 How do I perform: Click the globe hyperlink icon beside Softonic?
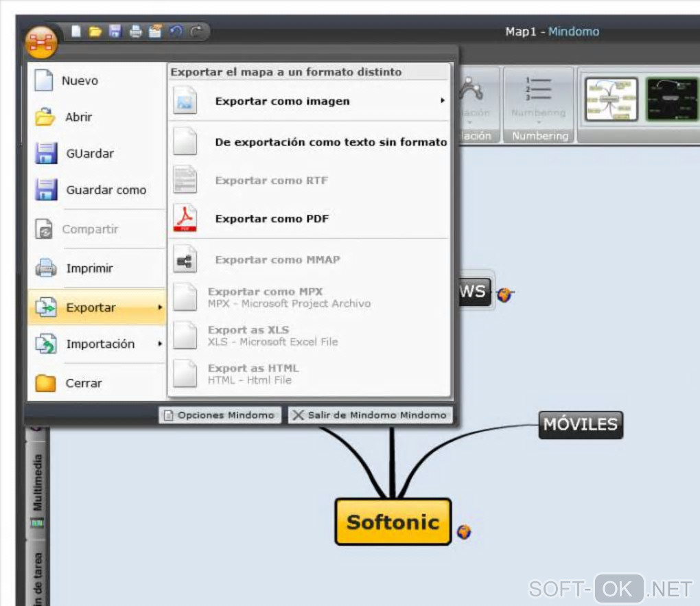464,531
